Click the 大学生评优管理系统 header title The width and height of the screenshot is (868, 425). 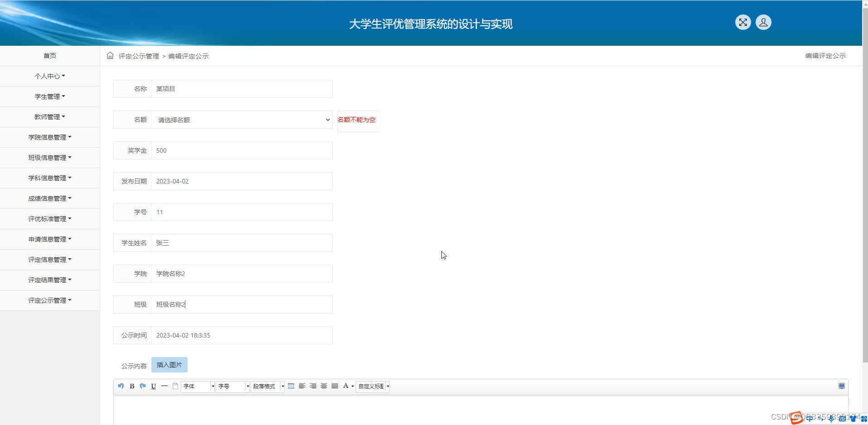[x=431, y=24]
